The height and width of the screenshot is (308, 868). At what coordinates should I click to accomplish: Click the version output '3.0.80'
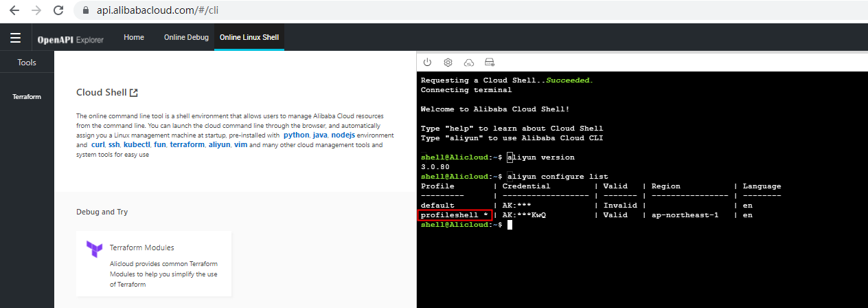click(x=435, y=167)
